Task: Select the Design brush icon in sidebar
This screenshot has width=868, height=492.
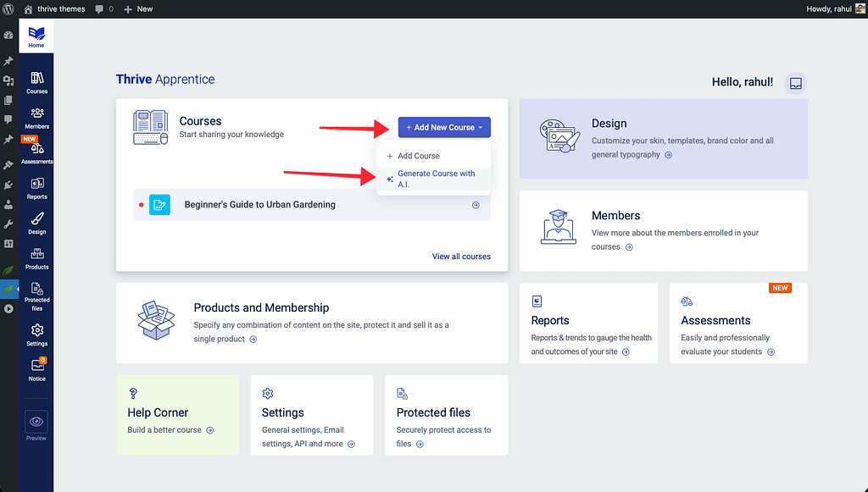Action: (x=36, y=223)
